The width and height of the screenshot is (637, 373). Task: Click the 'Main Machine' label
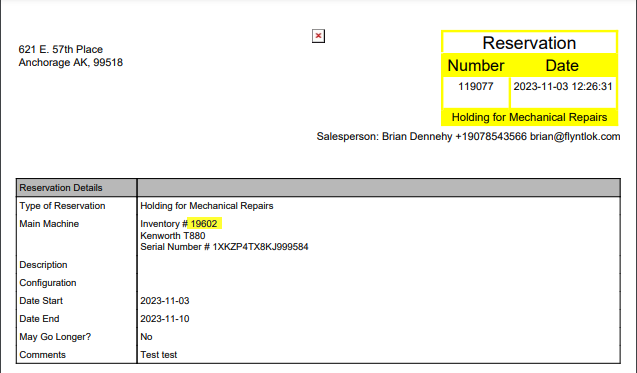tap(49, 224)
